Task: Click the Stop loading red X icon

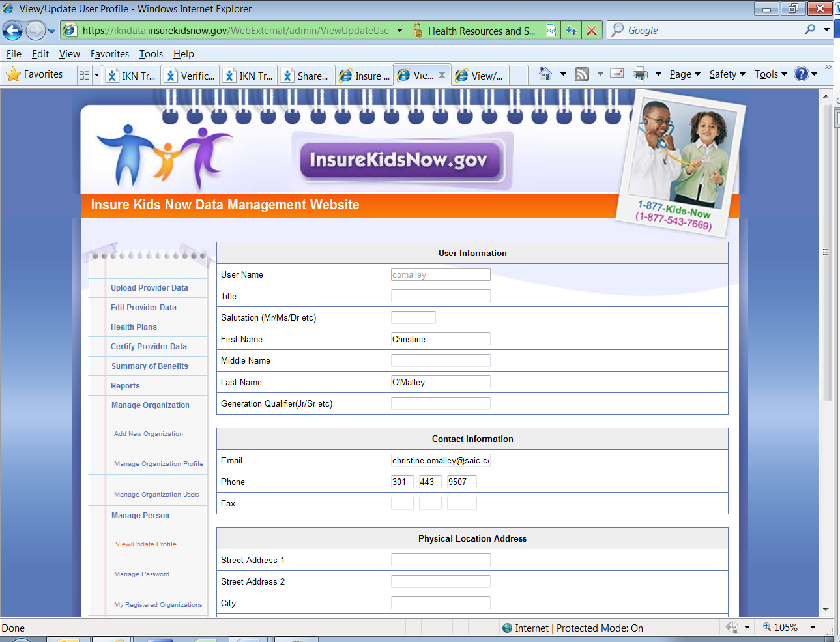Action: (591, 31)
